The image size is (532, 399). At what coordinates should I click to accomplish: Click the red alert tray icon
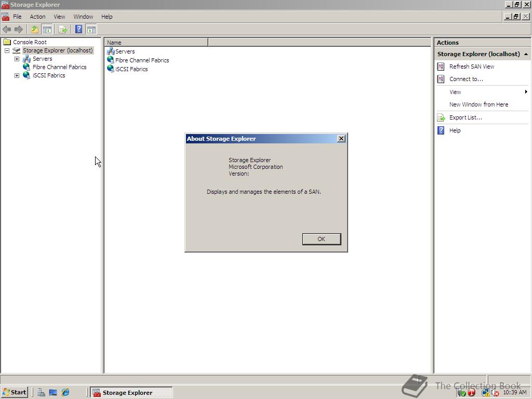click(x=471, y=393)
